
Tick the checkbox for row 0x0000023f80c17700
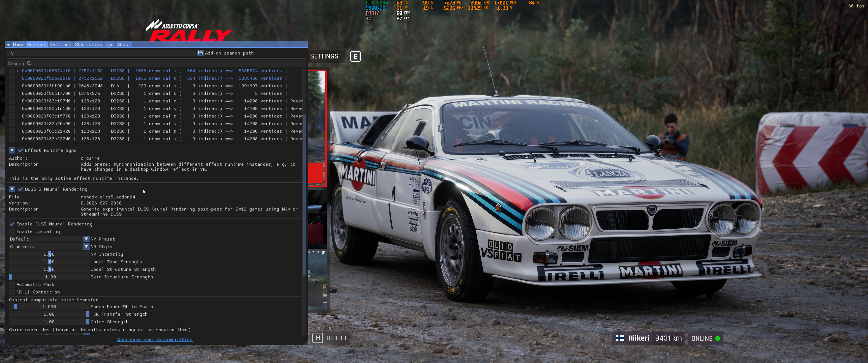click(12, 94)
